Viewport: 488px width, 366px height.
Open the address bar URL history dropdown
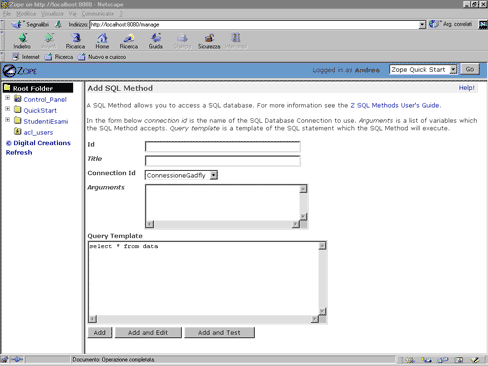pyautogui.click(x=422, y=25)
